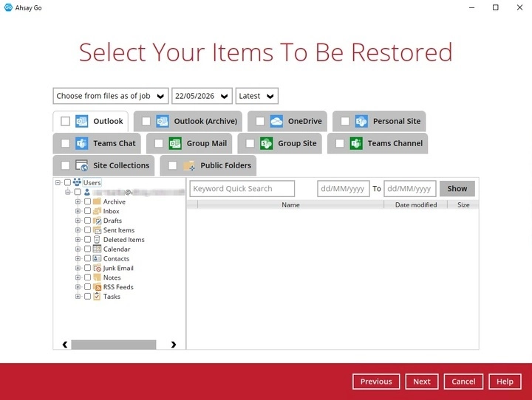Expand the Sent Items folder node

click(78, 230)
